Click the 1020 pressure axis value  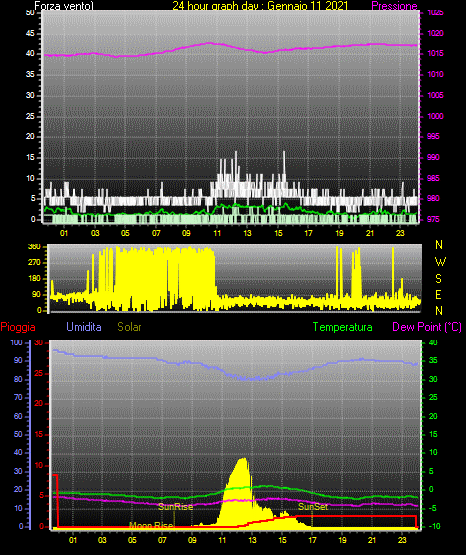click(x=435, y=33)
